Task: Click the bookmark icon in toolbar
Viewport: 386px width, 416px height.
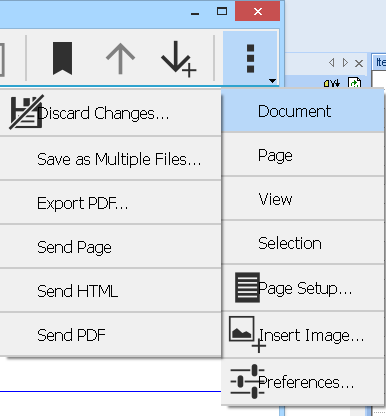Action: coord(62,58)
